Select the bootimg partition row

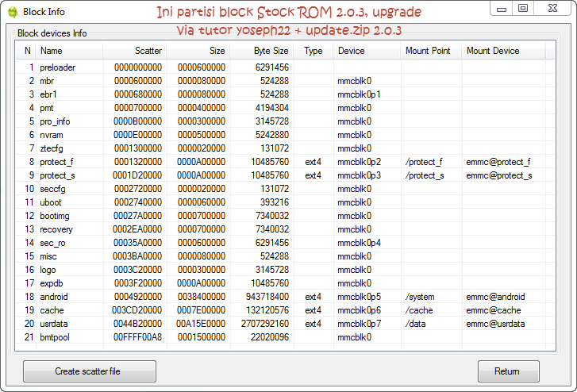[x=286, y=216]
